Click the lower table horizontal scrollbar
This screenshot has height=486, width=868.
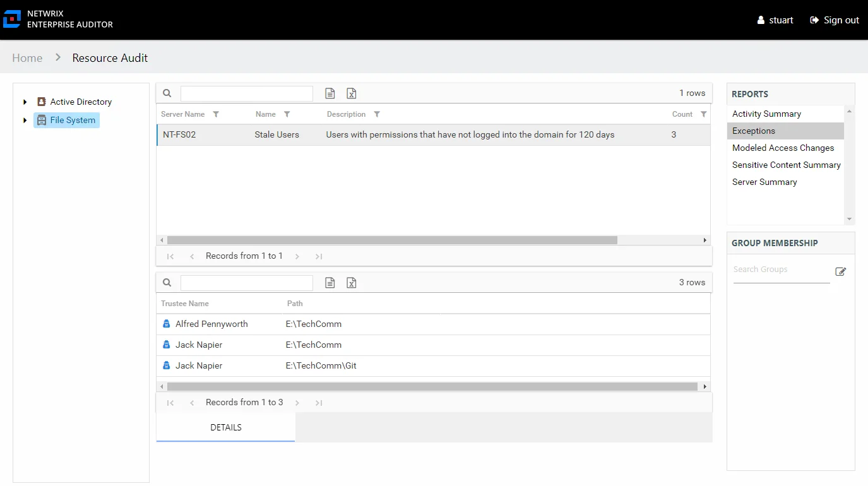432,386
